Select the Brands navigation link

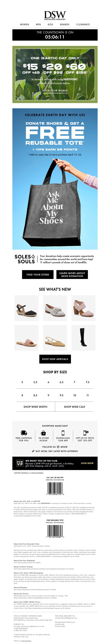(x=65, y=24)
